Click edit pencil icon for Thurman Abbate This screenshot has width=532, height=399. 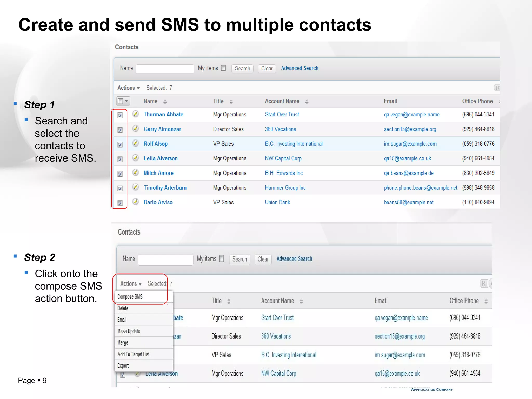(x=136, y=114)
